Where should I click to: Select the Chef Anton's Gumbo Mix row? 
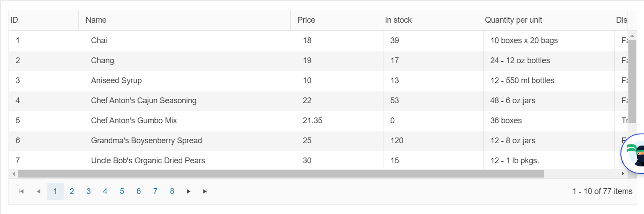click(x=318, y=121)
